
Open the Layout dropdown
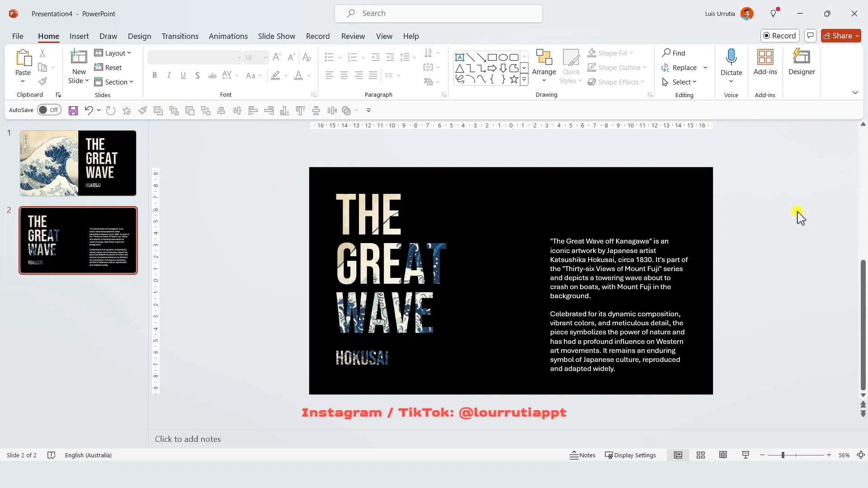113,53
